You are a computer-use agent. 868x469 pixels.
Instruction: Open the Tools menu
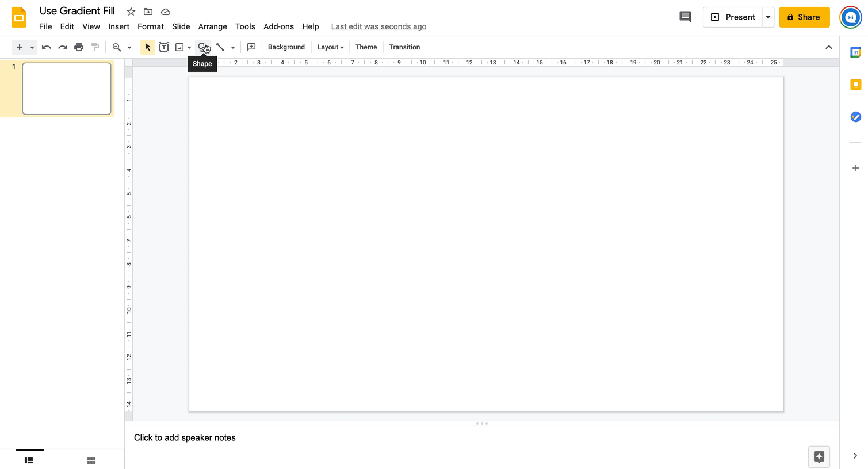[245, 26]
